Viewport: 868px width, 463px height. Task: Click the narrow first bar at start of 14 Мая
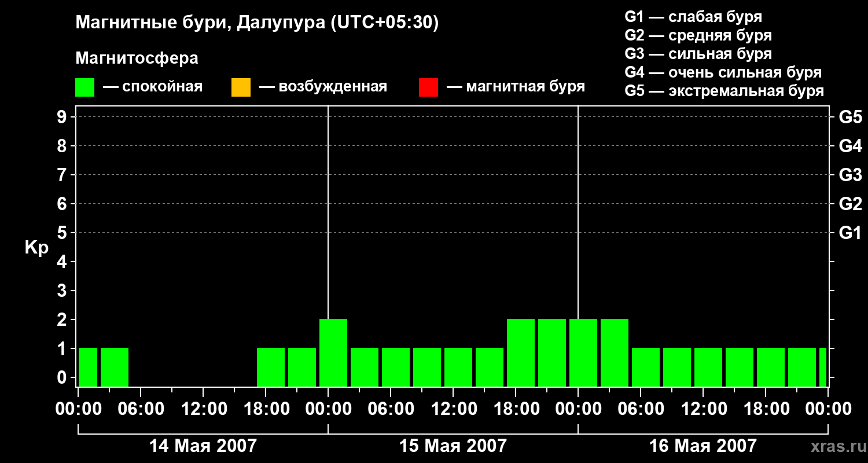click(x=88, y=368)
